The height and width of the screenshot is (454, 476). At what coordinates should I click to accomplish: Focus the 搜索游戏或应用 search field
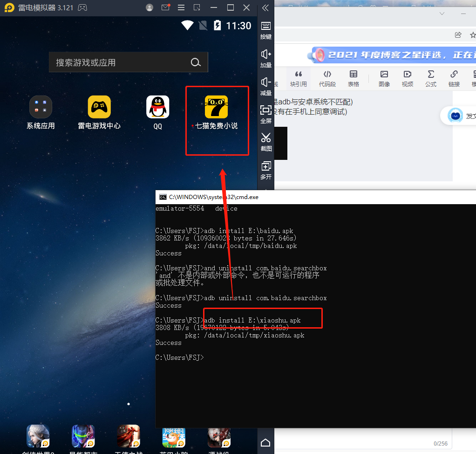coord(129,62)
